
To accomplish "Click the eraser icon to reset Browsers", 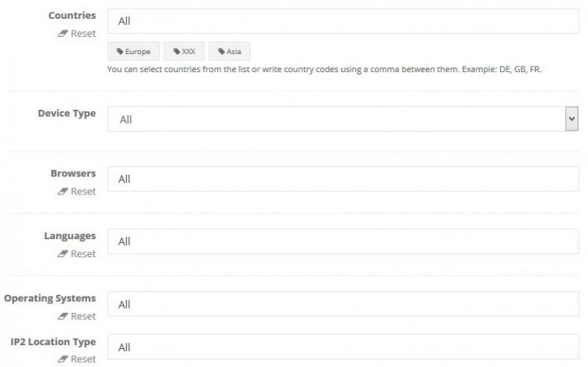I will (x=63, y=191).
